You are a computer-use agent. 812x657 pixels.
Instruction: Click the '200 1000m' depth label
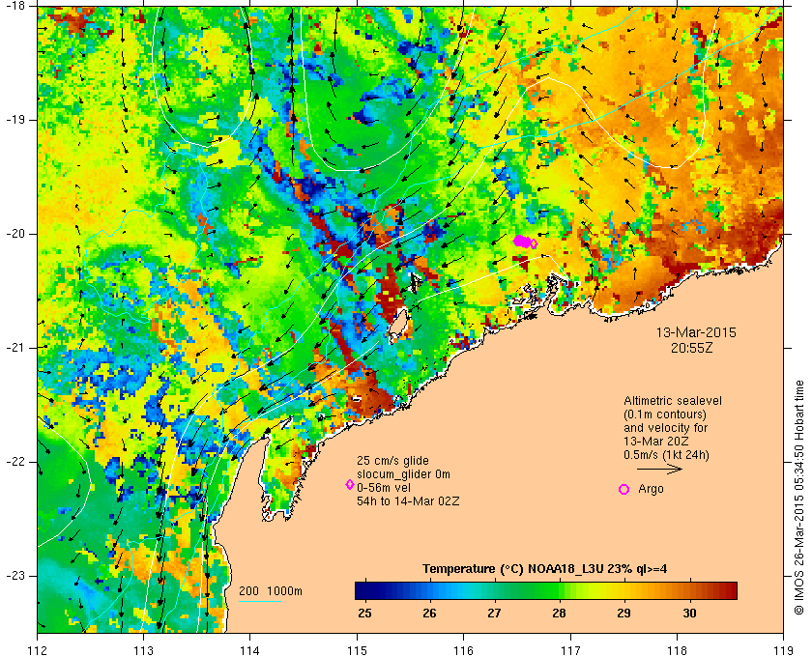click(x=271, y=591)
